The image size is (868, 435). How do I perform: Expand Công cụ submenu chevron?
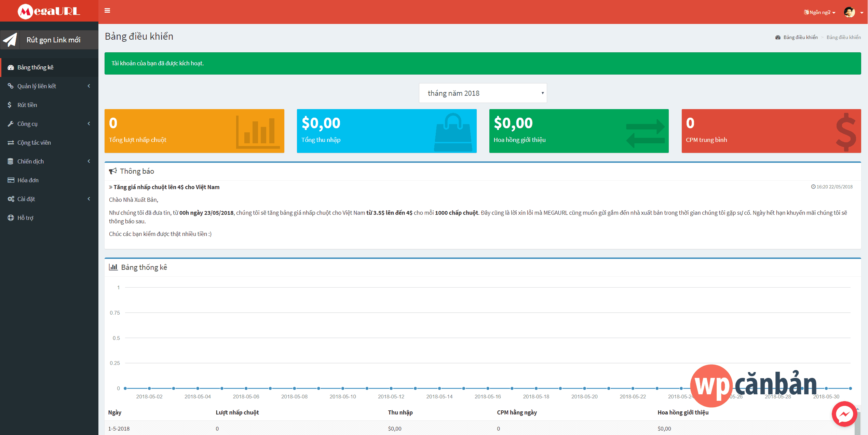point(89,124)
